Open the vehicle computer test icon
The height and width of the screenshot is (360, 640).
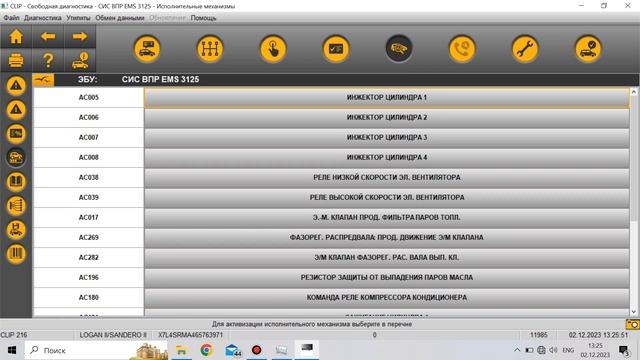tap(147, 49)
